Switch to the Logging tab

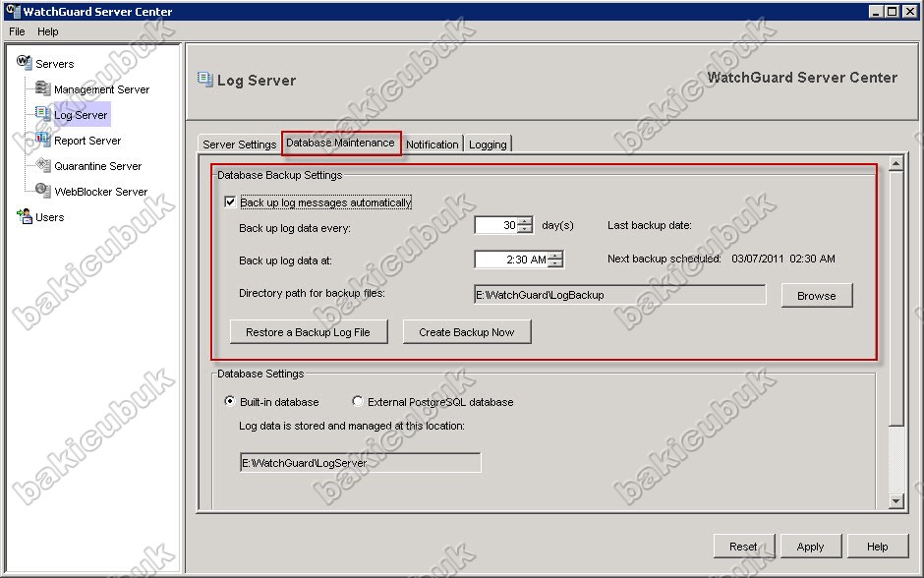tap(488, 144)
